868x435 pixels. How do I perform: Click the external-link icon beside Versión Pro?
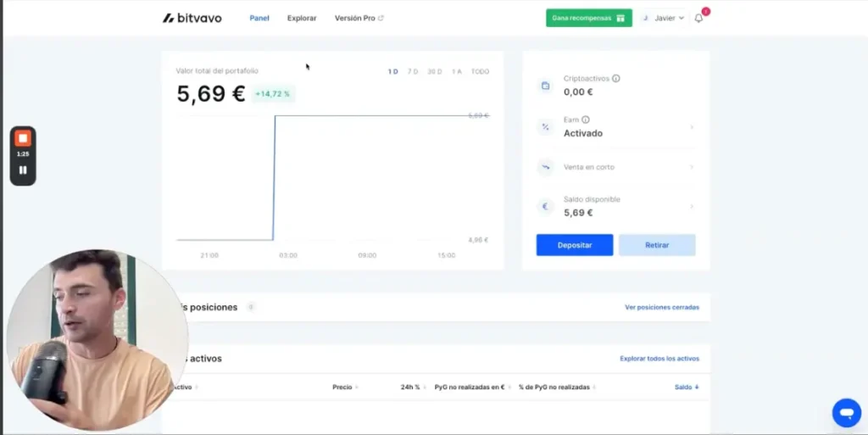381,19
